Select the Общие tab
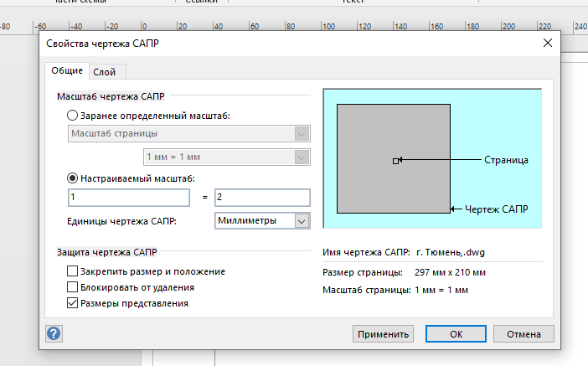The height and width of the screenshot is (366, 588). (67, 70)
